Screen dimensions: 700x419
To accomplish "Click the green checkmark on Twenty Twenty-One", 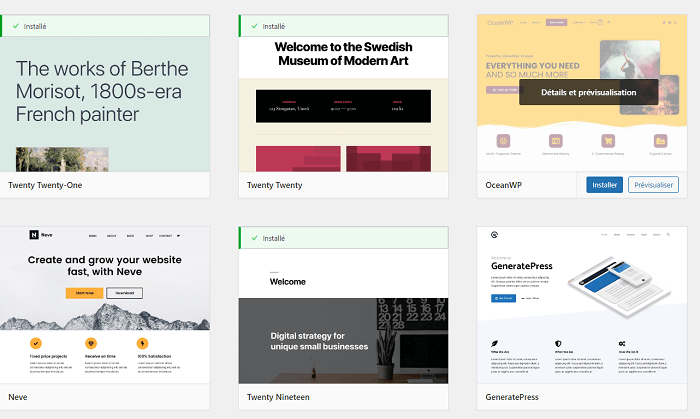I will (16, 26).
